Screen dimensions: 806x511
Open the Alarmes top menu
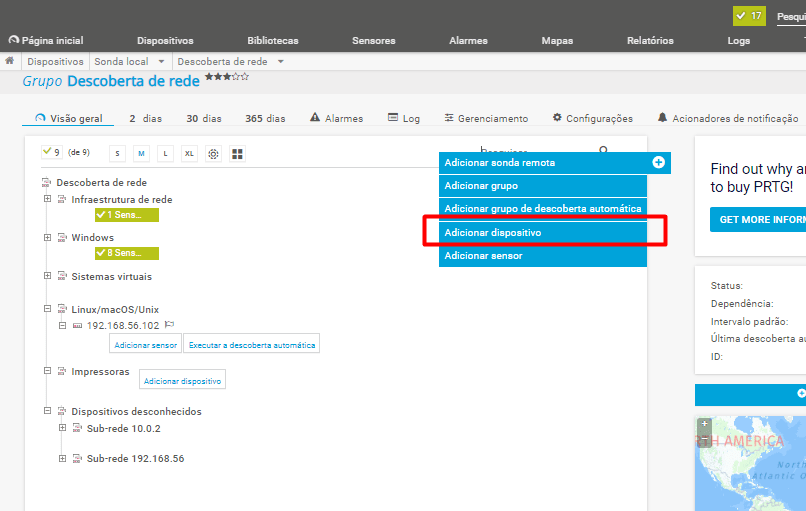pos(468,41)
